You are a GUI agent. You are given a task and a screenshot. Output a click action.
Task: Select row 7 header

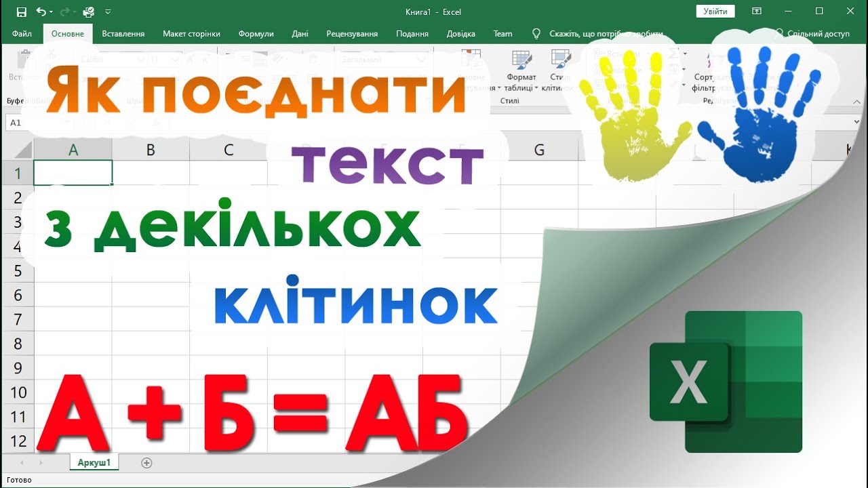pyautogui.click(x=18, y=319)
